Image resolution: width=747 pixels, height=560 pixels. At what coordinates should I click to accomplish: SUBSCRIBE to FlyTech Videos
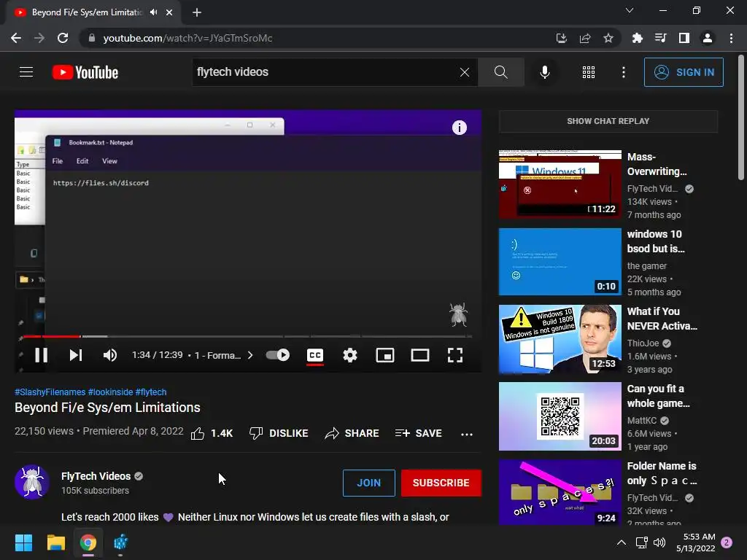(x=441, y=483)
